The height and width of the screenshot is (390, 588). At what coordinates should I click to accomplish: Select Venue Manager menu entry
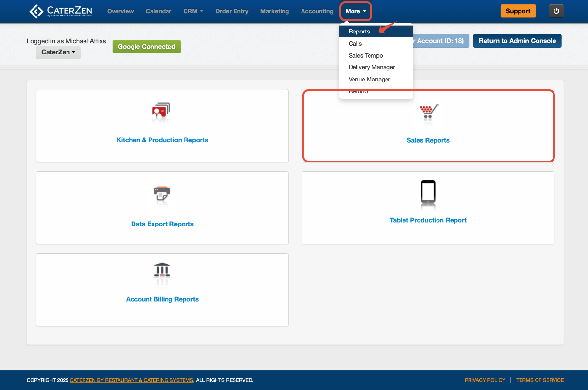coord(376,80)
